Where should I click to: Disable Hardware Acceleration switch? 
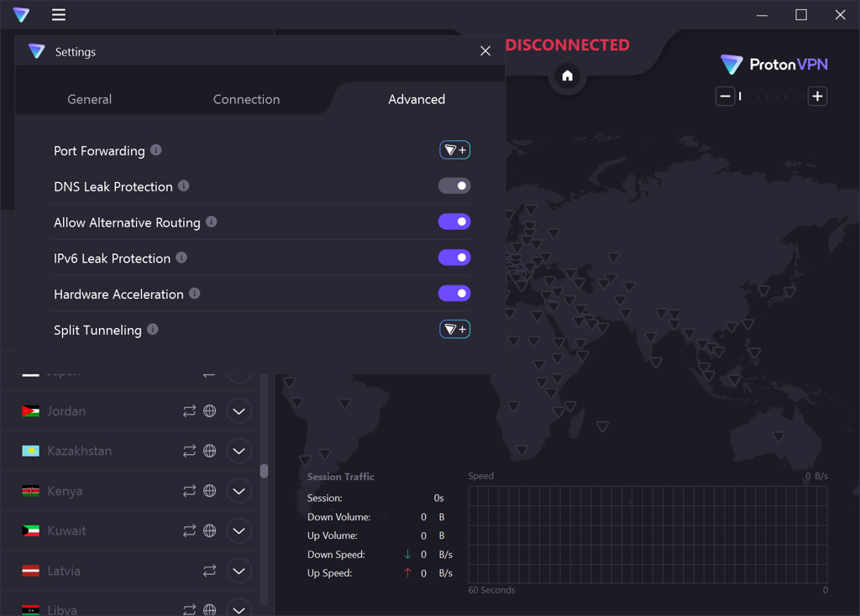454,293
